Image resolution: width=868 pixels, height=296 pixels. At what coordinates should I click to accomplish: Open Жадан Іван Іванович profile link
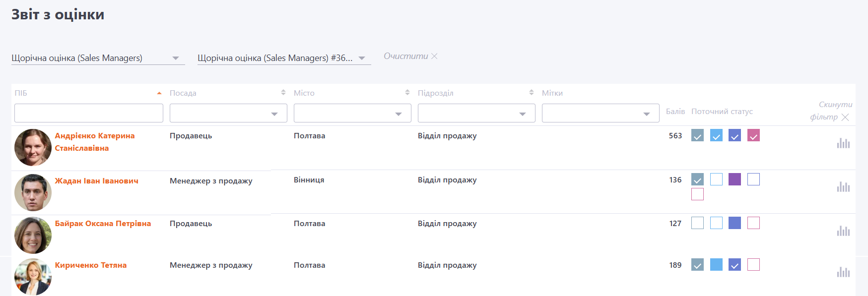click(x=96, y=181)
